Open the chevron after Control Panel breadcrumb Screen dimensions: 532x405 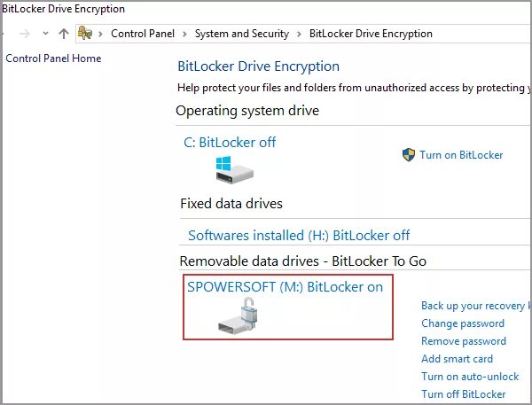pyautogui.click(x=184, y=34)
